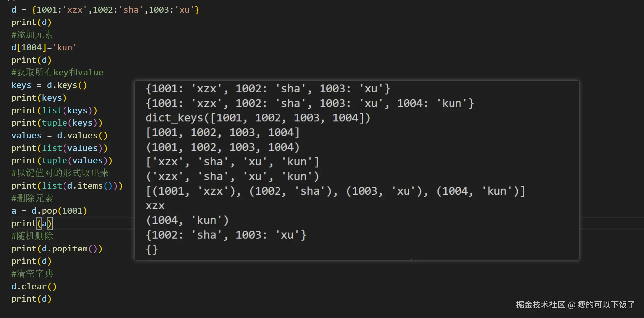644x318 pixels.
Task: Click the empty {} output at the bottom
Action: pyautogui.click(x=151, y=249)
